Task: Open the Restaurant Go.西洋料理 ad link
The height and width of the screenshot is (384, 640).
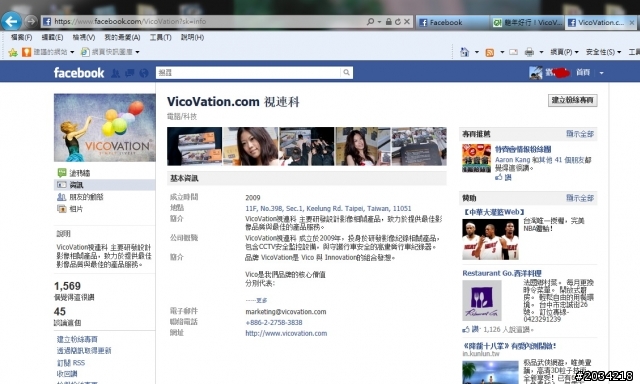Action: click(502, 273)
